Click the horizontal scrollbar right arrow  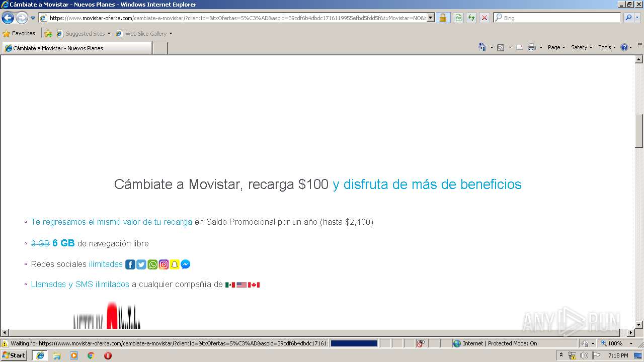[631, 332]
